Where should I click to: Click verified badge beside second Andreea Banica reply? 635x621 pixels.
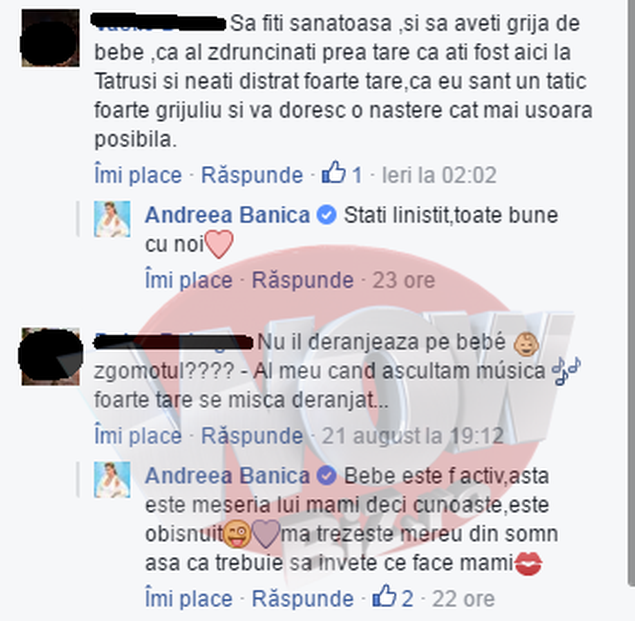(326, 476)
